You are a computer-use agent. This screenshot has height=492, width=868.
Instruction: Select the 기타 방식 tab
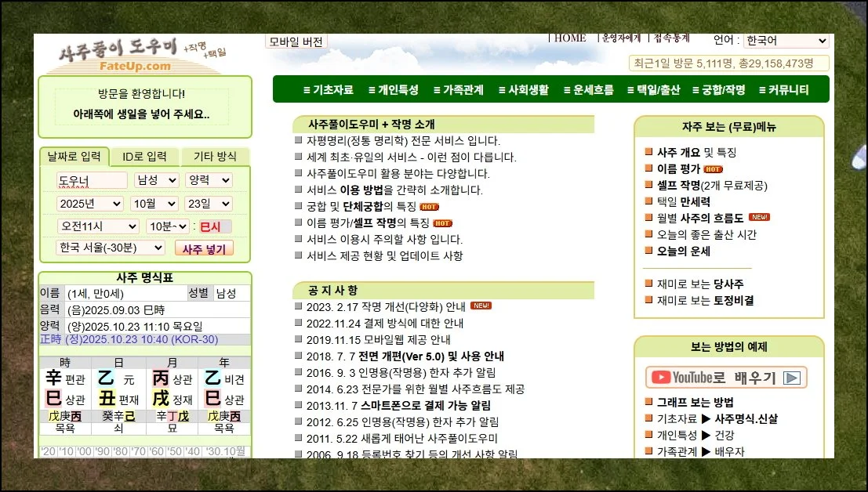pyautogui.click(x=215, y=157)
